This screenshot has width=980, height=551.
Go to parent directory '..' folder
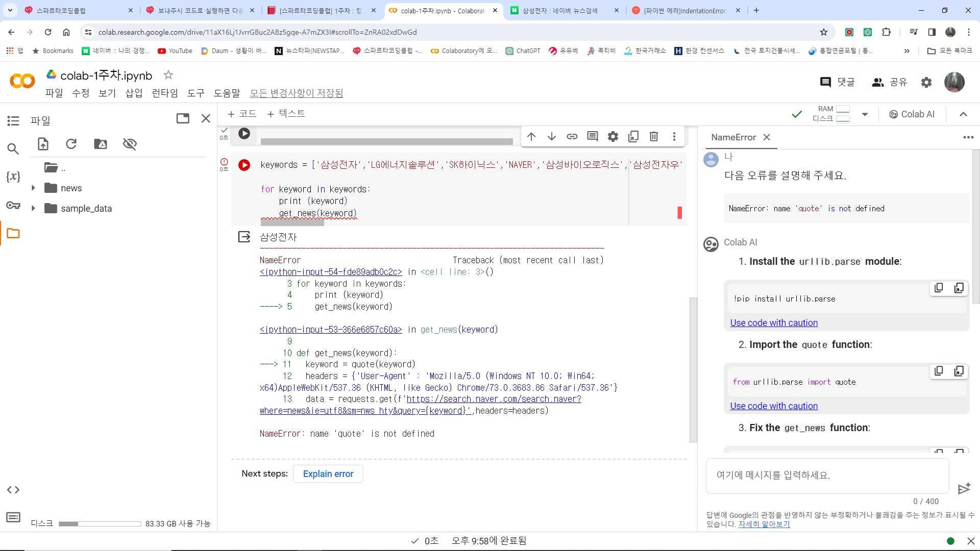pyautogui.click(x=55, y=167)
